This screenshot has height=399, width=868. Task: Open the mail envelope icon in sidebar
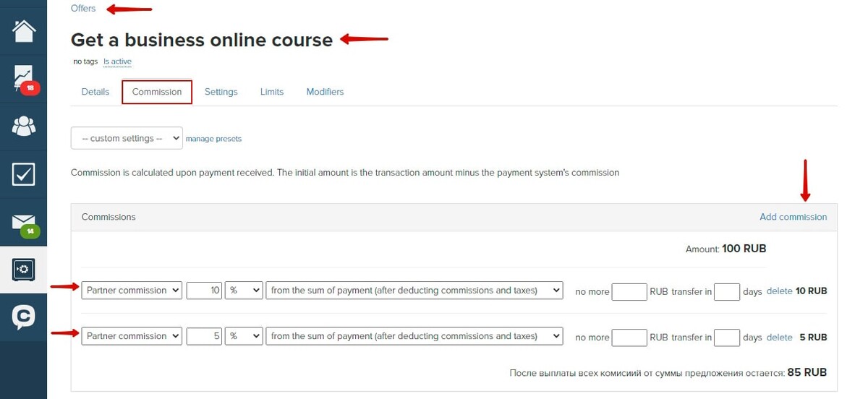[x=23, y=223]
